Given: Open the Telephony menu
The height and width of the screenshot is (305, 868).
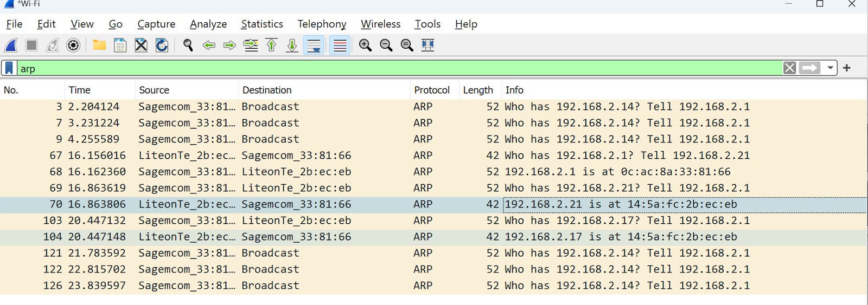Looking at the screenshot, I should [322, 24].
